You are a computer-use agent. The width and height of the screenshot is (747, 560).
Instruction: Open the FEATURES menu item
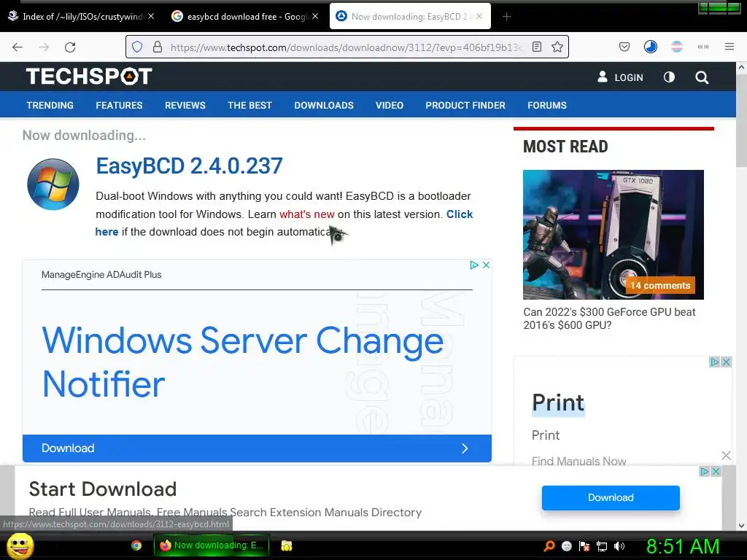click(x=119, y=105)
